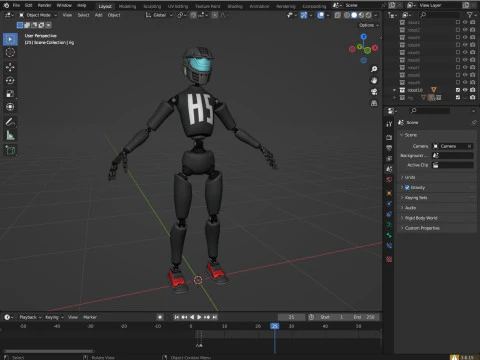Open timeline Marker menu

click(90, 317)
